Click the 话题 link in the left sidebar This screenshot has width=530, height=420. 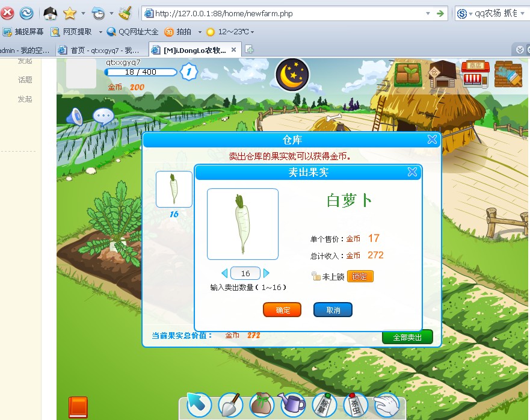[x=25, y=80]
